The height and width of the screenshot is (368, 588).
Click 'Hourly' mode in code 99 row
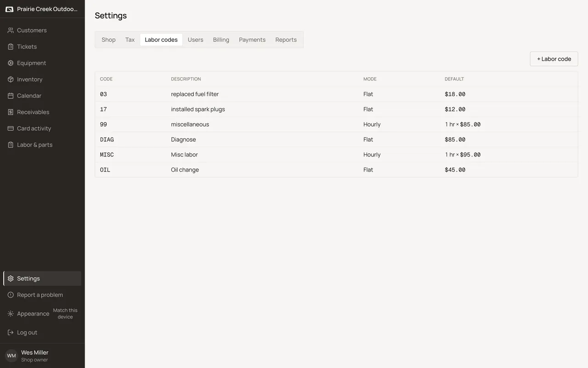(372, 124)
